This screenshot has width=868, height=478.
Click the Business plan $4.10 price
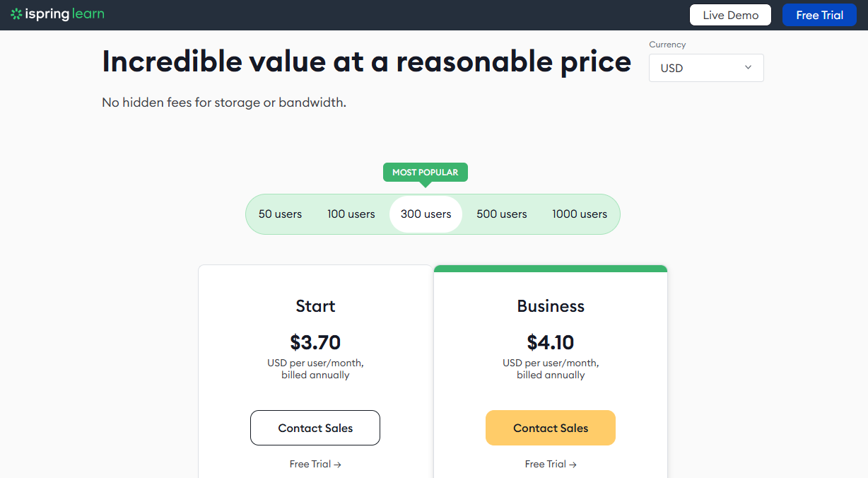[x=551, y=342]
